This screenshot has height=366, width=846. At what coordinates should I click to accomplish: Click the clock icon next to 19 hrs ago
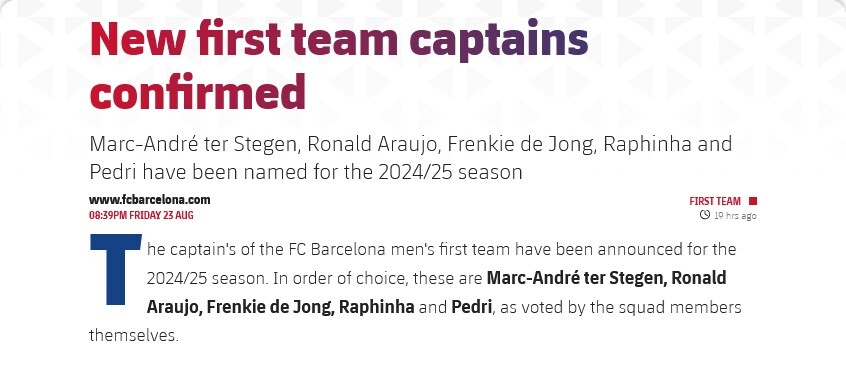pyautogui.click(x=705, y=215)
